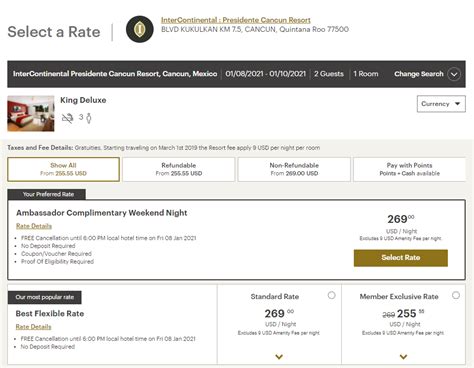The width and height of the screenshot is (474, 368).
Task: Expand Change Search with circled chevron
Action: pos(454,74)
